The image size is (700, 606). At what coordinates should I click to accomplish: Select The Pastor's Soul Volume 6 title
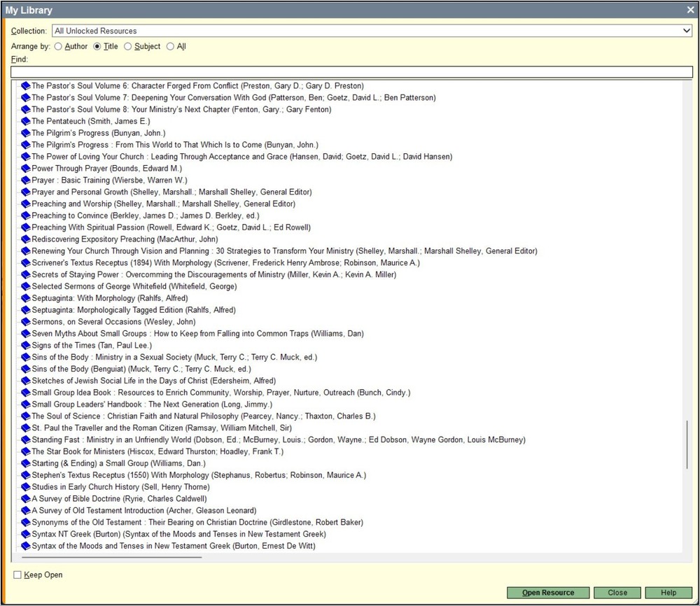tap(197, 85)
